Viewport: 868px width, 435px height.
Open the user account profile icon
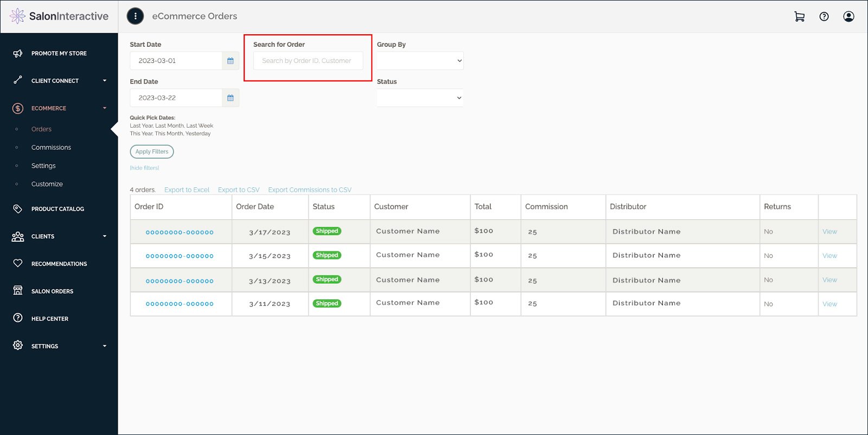848,17
